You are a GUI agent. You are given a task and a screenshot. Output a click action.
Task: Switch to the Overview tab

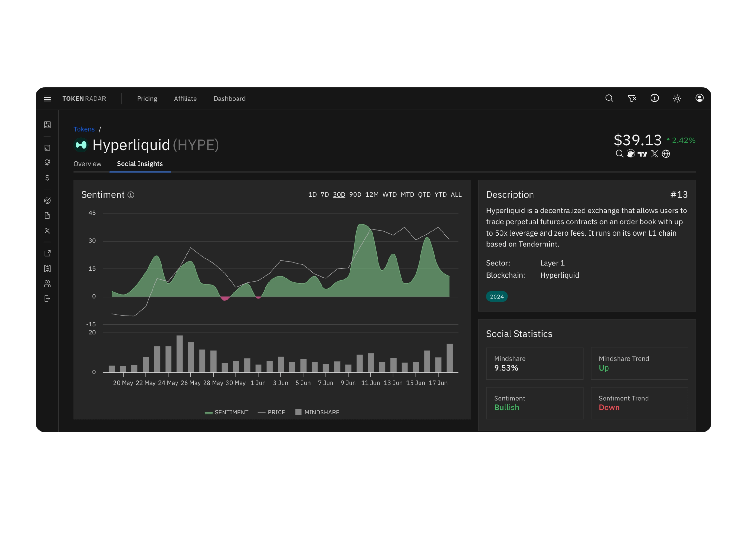[87, 164]
